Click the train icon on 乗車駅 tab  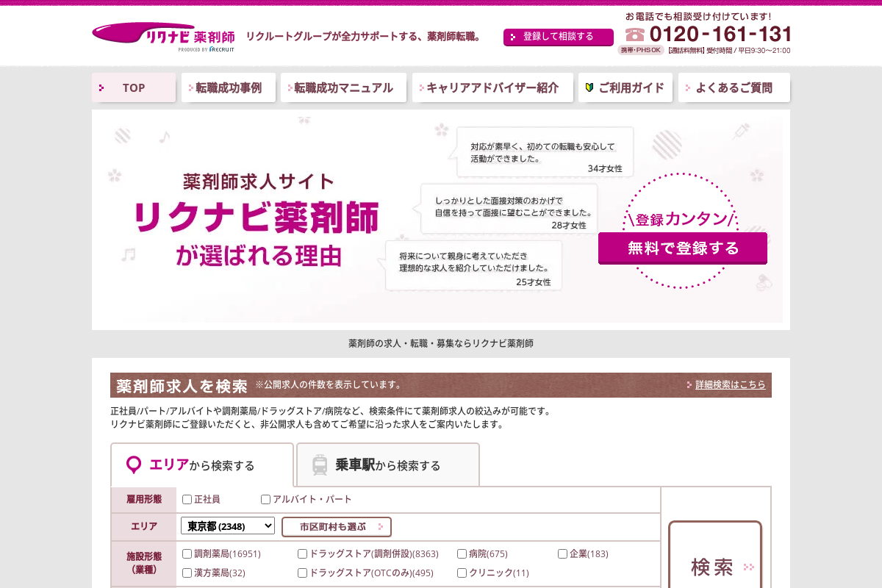click(x=320, y=465)
